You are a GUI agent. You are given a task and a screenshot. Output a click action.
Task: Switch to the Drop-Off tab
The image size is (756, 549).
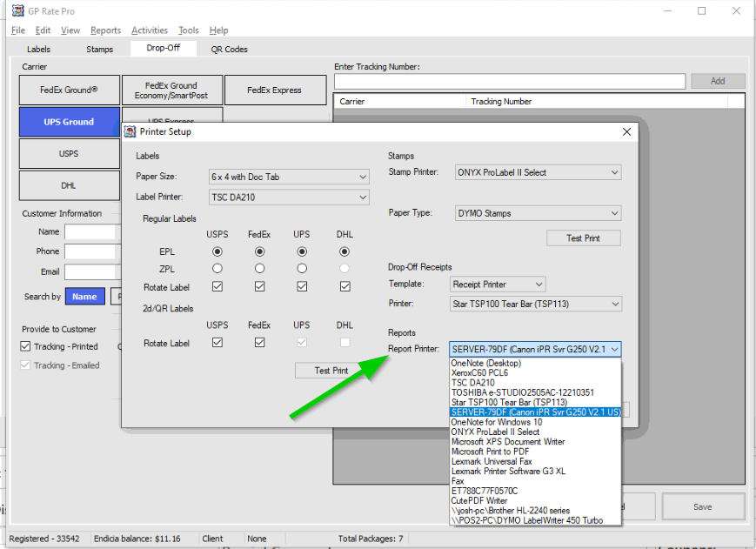(164, 48)
